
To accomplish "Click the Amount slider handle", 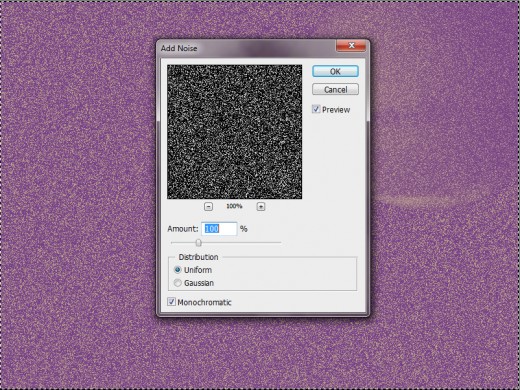I will tap(199, 243).
